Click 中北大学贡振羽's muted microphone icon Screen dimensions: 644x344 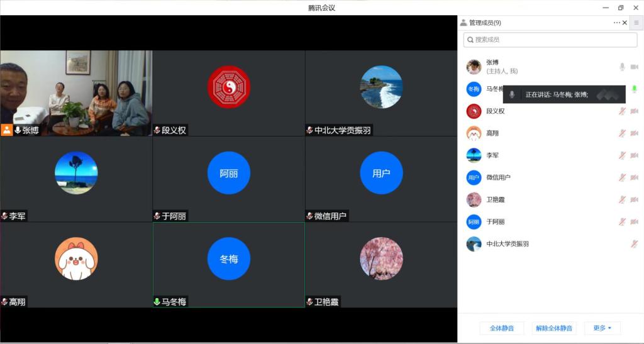pos(634,244)
